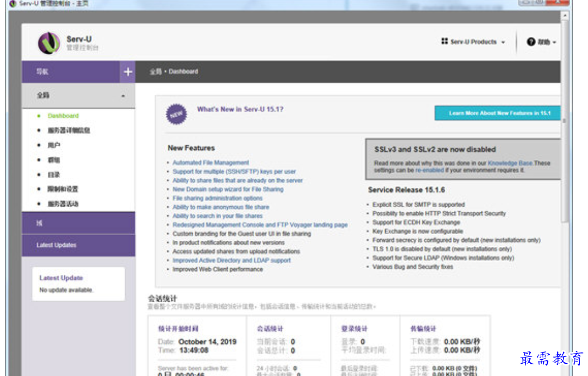
Task: Click the help question mark icon
Action: pos(531,42)
